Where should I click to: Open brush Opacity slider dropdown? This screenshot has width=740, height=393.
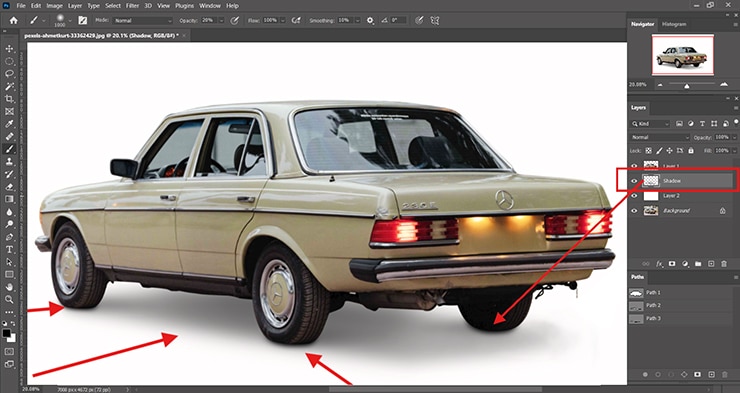coord(221,21)
